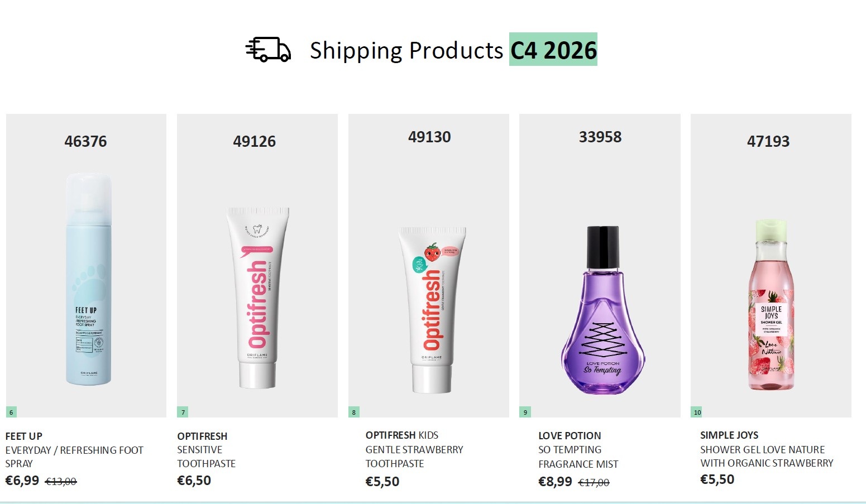Open the Optifresh Kids strawberry toothpaste image
This screenshot has width=866, height=504.
pos(432,309)
